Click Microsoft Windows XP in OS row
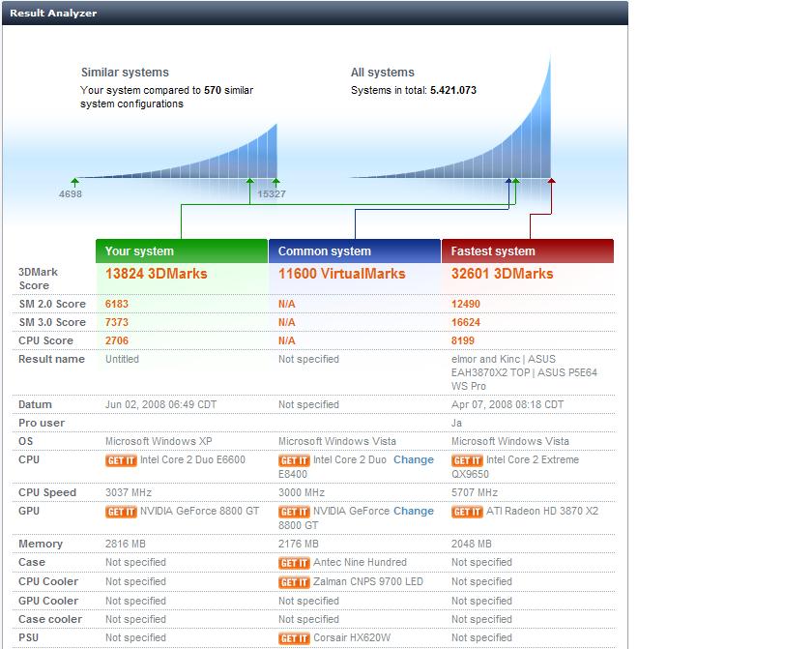 click(159, 441)
